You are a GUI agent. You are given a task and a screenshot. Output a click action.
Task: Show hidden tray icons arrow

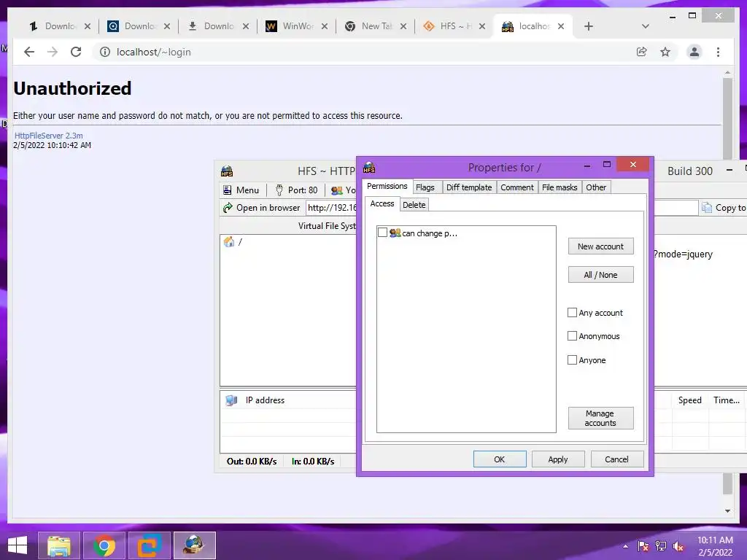pos(625,546)
